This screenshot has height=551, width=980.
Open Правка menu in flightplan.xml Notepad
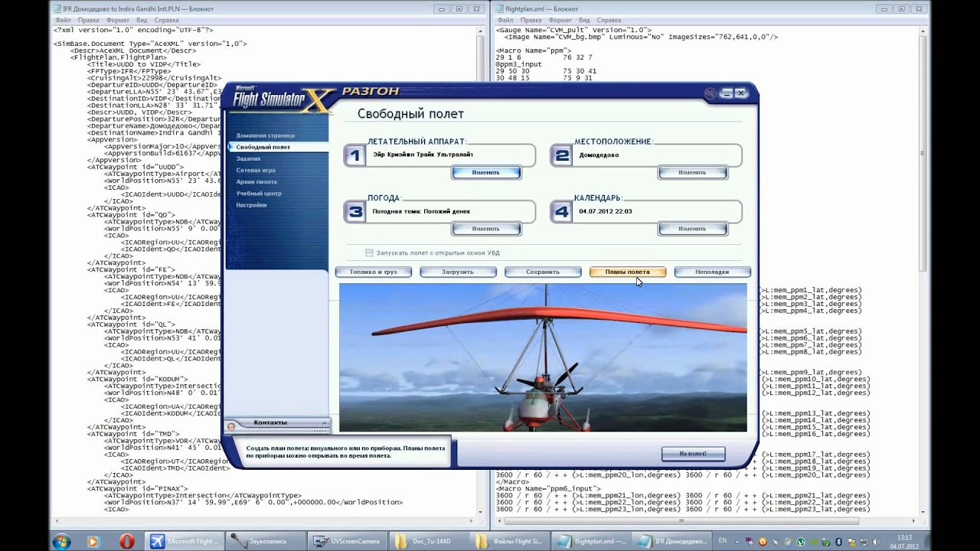(x=531, y=20)
